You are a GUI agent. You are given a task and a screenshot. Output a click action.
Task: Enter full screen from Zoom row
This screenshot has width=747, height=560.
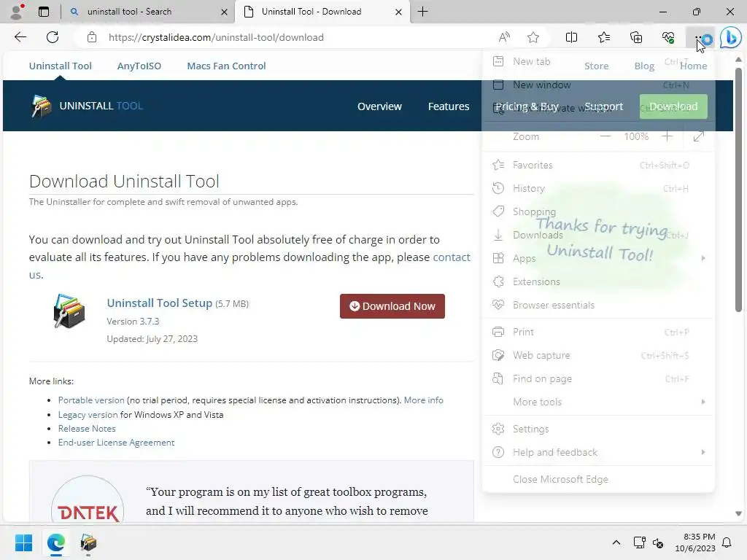699,136
